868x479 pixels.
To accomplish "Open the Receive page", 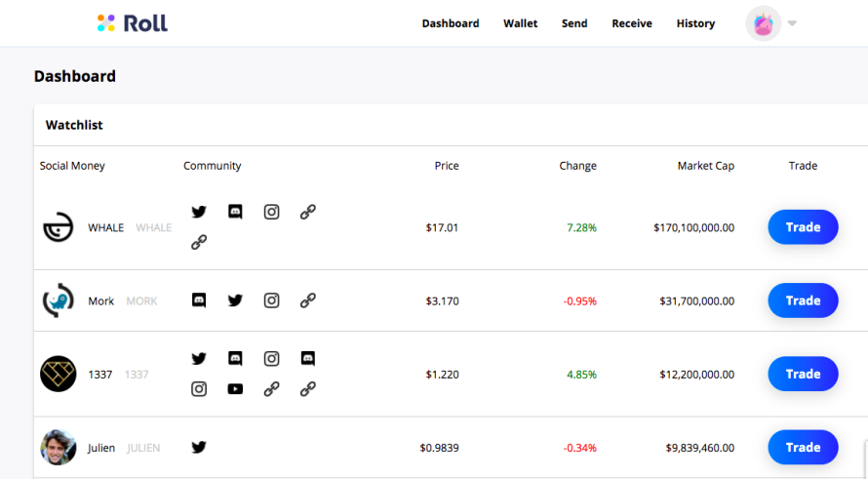I will (632, 23).
